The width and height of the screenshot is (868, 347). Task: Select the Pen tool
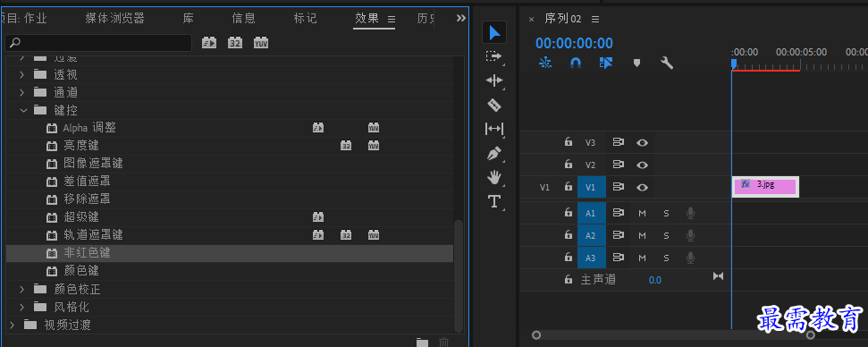pos(493,153)
